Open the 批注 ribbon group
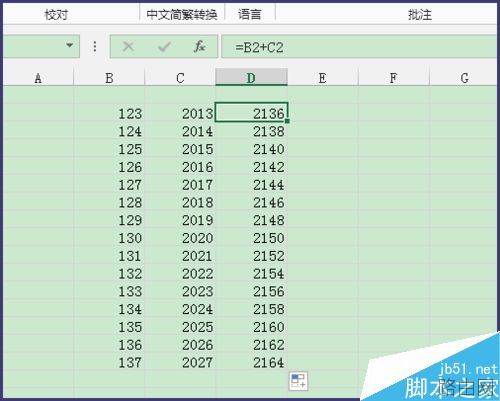The height and width of the screenshot is (401, 500). coord(420,15)
